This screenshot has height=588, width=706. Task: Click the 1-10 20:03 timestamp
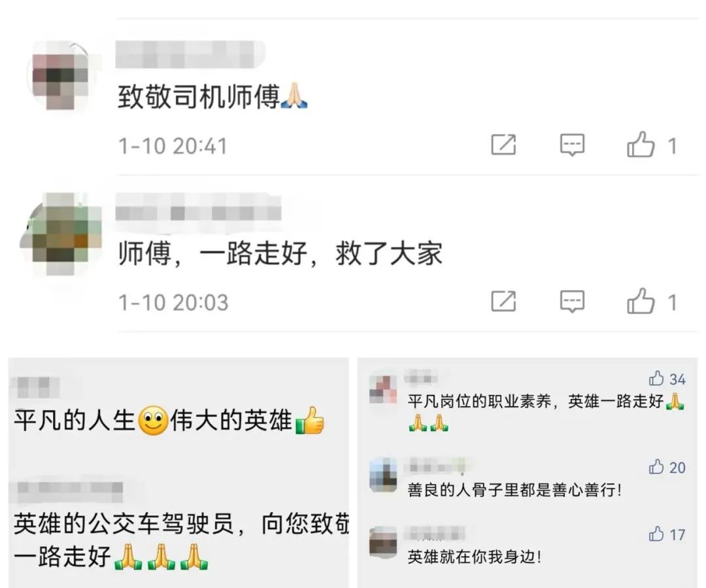point(173,303)
